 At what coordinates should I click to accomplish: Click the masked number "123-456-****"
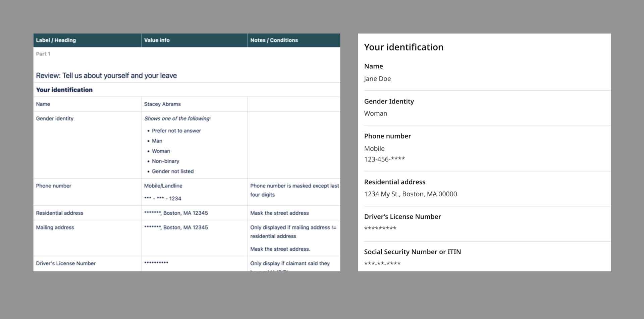[385, 159]
